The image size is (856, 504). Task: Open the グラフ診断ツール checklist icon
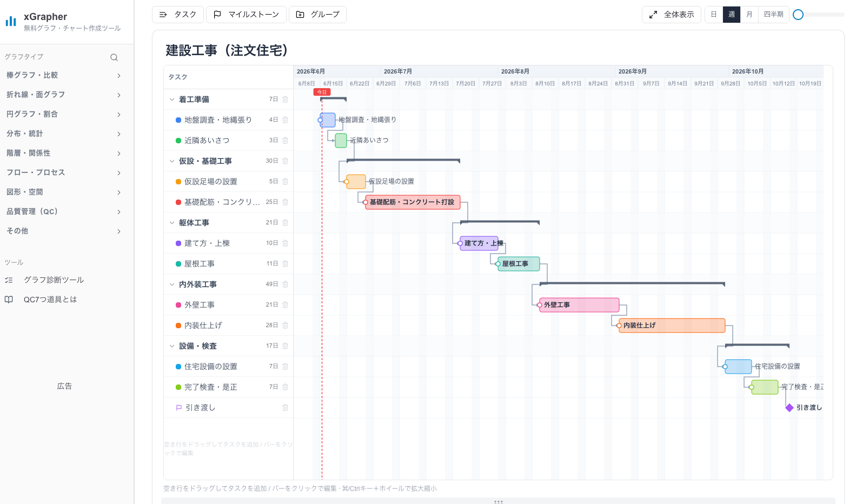9,280
